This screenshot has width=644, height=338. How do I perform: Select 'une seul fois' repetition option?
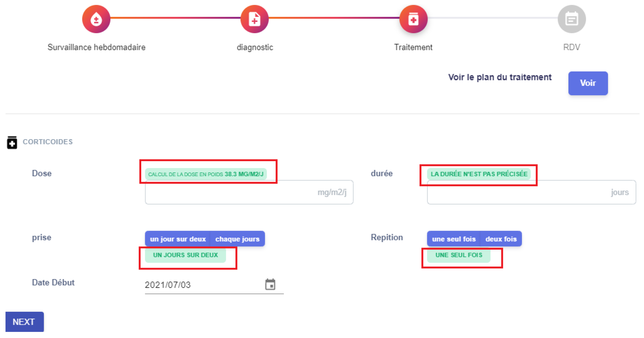pos(454,239)
